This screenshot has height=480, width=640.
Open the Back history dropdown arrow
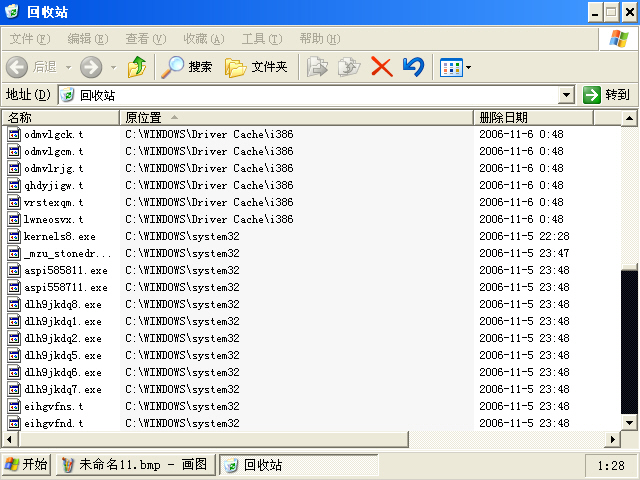(69, 67)
